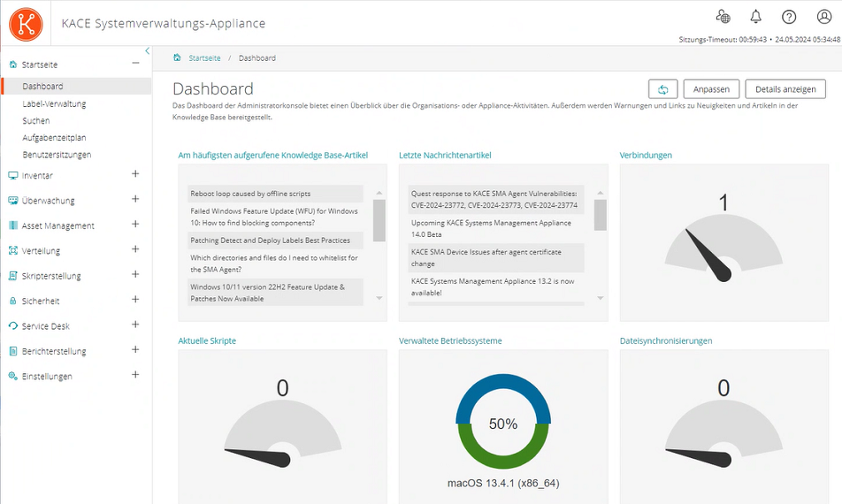Viewport: 842px width, 504px height.
Task: Click the dashboard refresh icon button
Action: point(662,89)
